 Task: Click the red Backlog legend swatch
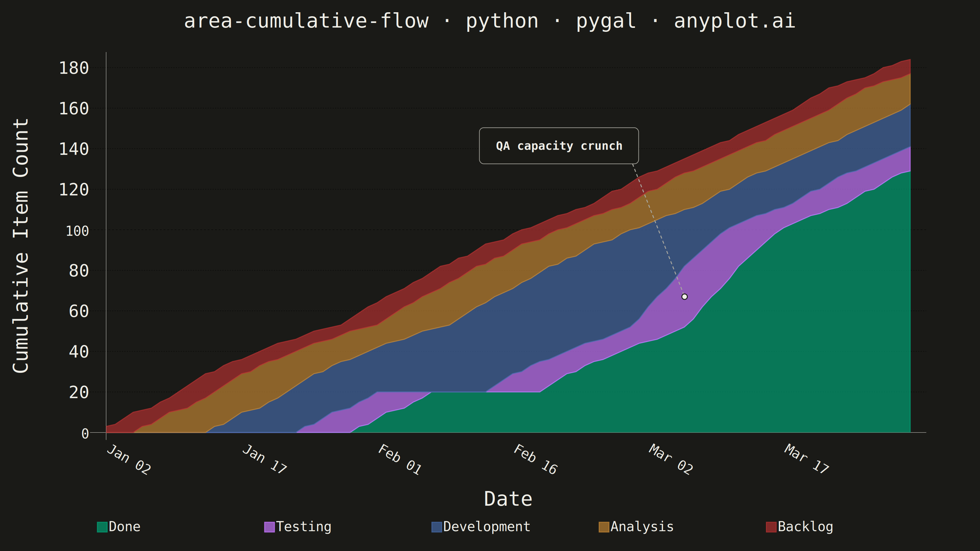point(771,527)
